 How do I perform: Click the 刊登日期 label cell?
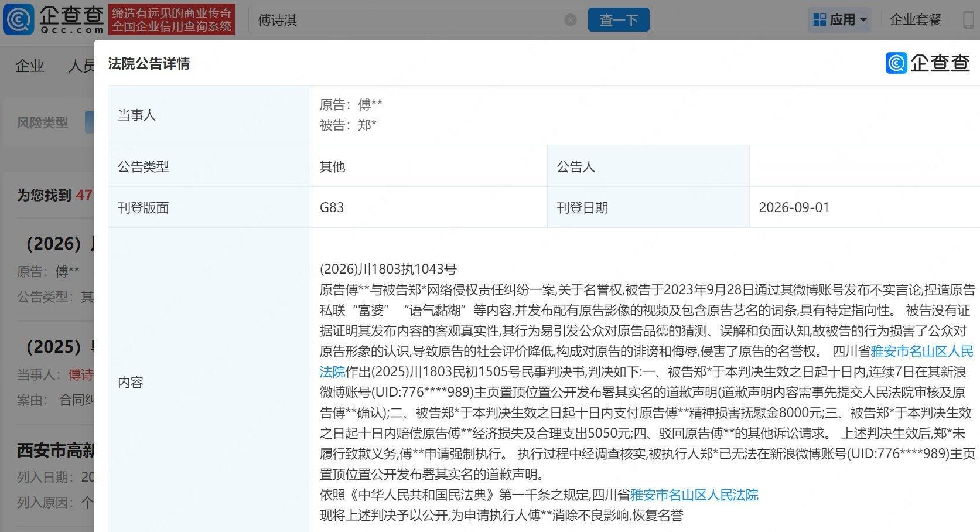(x=648, y=207)
